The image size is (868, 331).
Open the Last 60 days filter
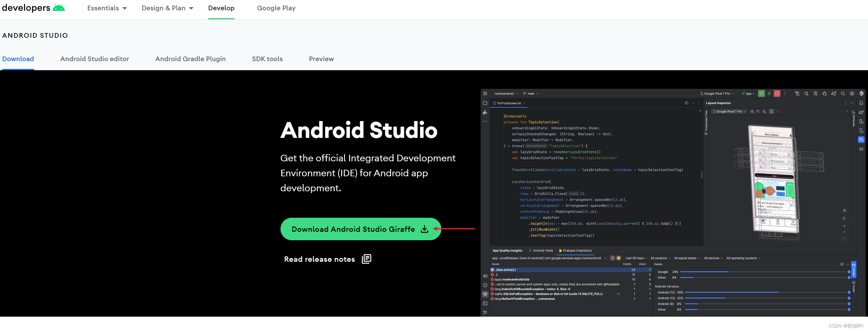[x=636, y=258]
